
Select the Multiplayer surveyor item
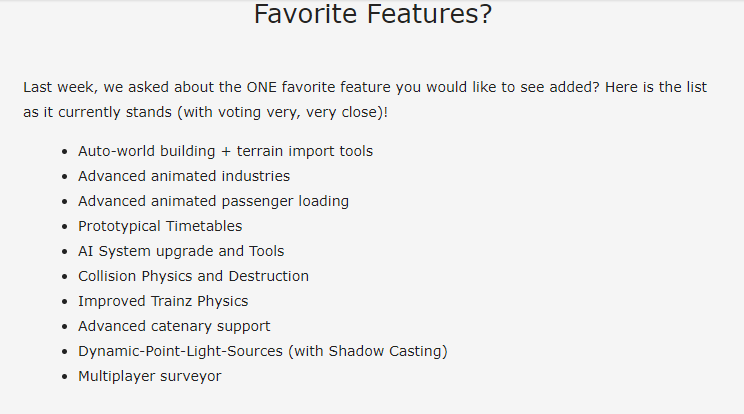149,377
